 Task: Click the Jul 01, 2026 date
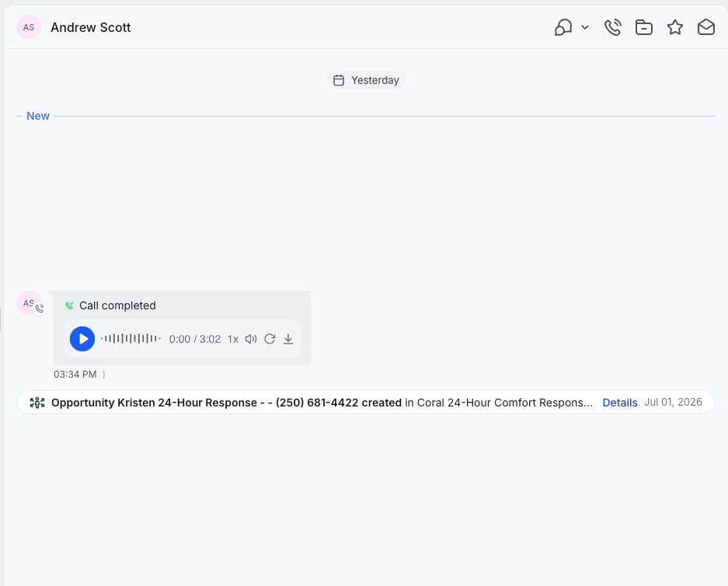coord(673,402)
